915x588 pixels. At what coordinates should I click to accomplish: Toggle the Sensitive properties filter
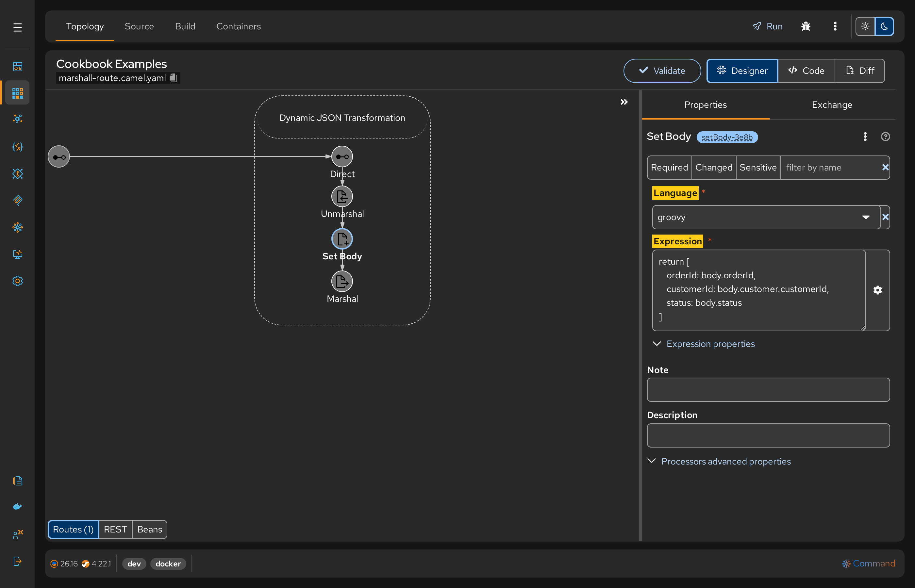click(758, 168)
